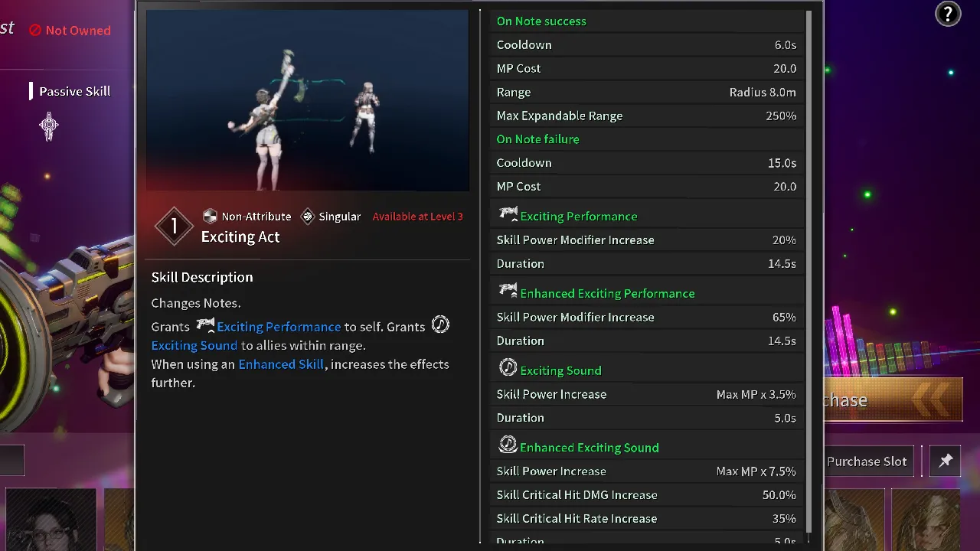Image resolution: width=980 pixels, height=551 pixels.
Task: Click the trumpet icon inside the skill description
Action: point(204,325)
